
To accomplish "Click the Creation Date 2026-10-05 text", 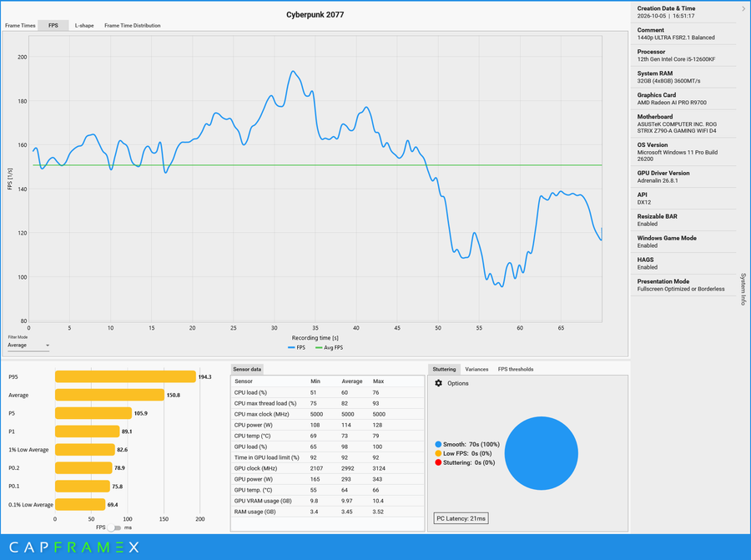I will point(666,16).
